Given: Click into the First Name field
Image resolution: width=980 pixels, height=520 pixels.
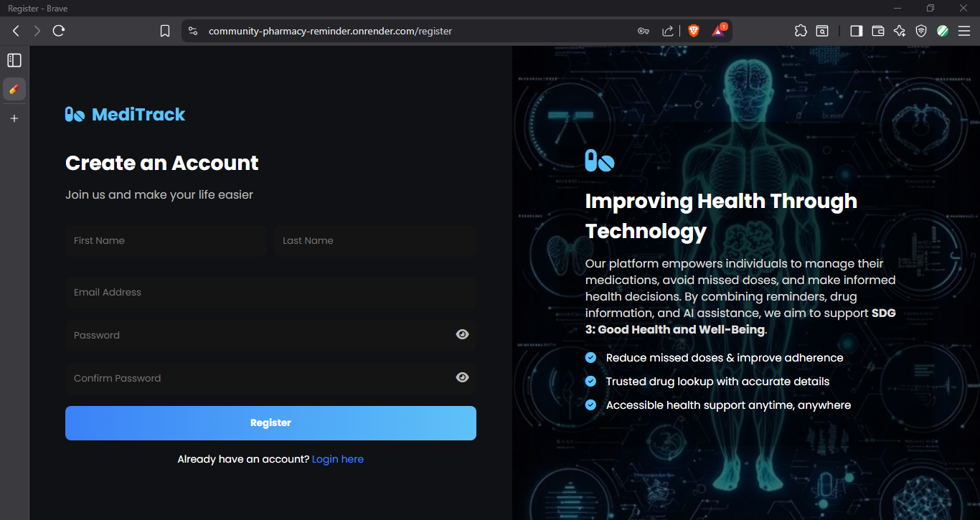Looking at the screenshot, I should 166,241.
